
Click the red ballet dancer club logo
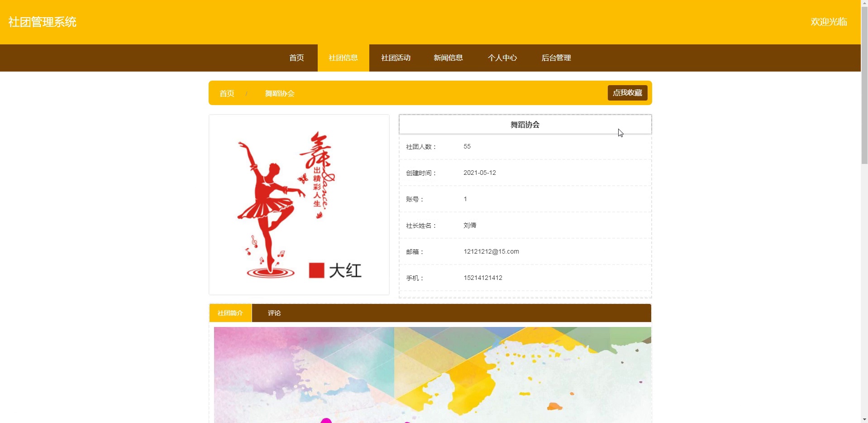click(x=299, y=205)
